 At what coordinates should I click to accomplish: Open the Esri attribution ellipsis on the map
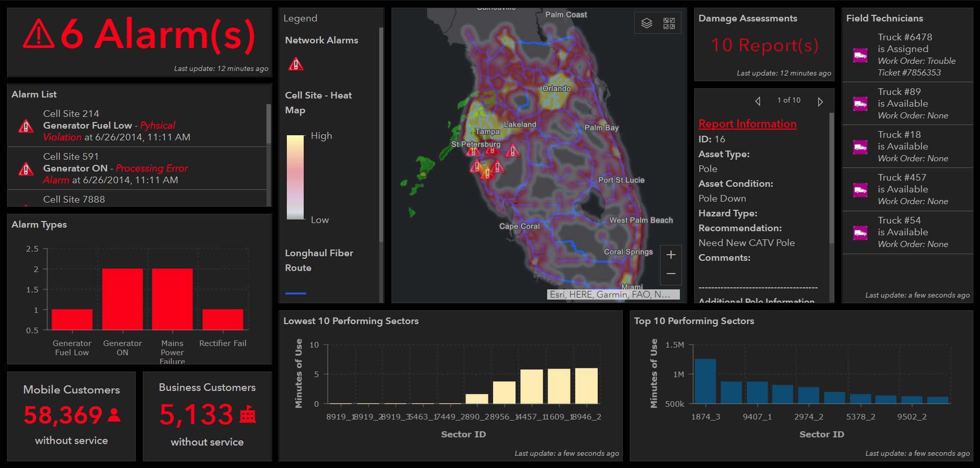(673, 294)
